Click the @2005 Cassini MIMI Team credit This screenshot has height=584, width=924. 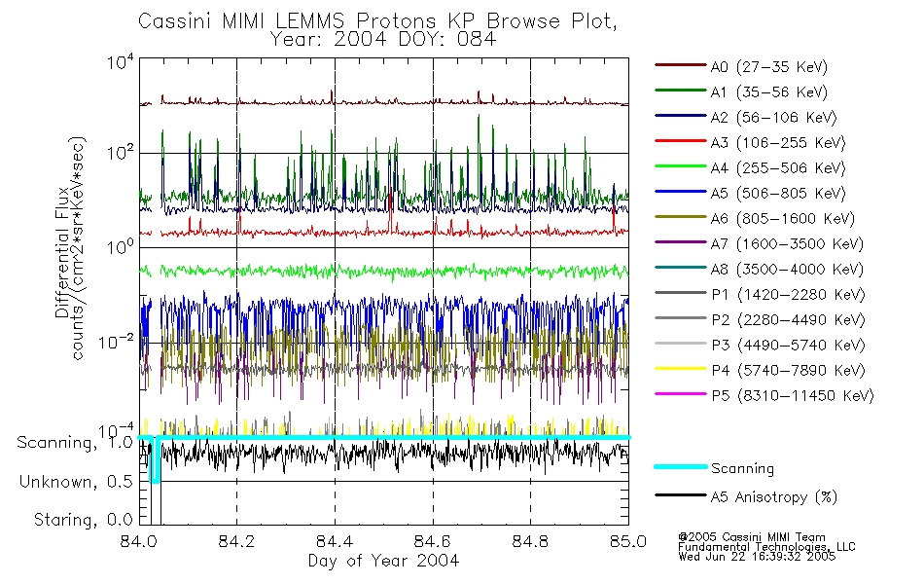click(752, 537)
